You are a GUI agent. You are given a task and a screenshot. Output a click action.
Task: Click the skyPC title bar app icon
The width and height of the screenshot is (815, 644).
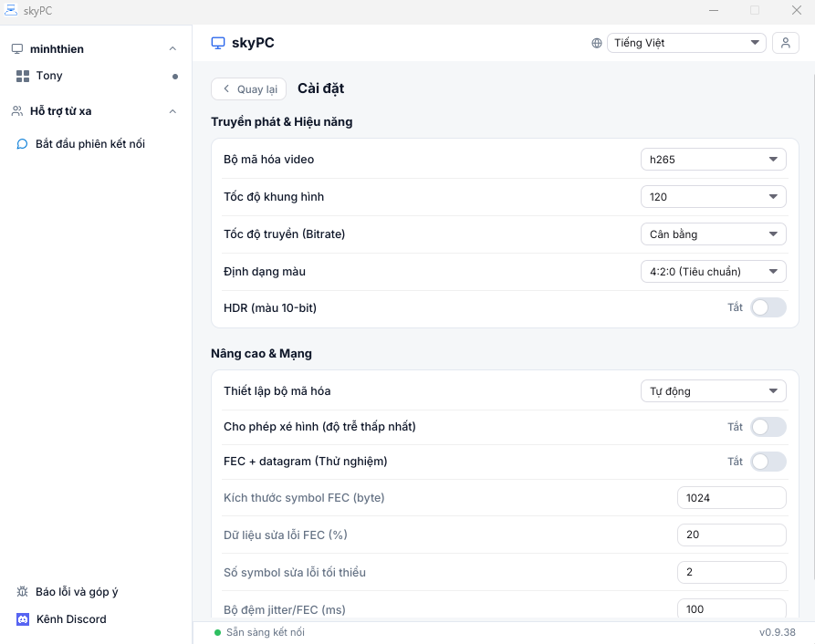10,10
